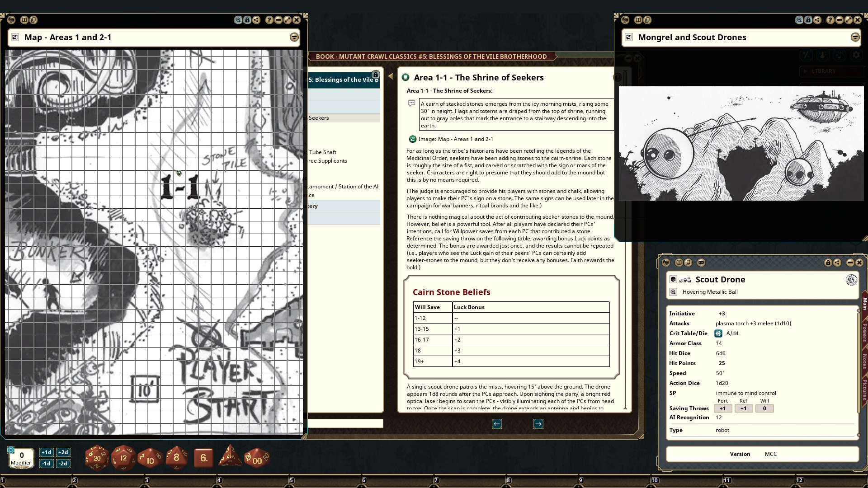
Task: Click the Hit Points value 25
Action: (722, 363)
